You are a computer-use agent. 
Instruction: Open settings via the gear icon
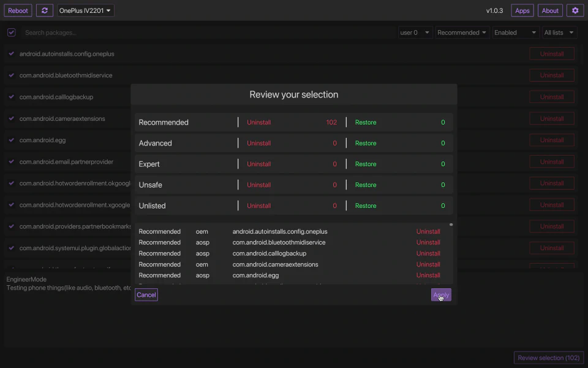575,10
